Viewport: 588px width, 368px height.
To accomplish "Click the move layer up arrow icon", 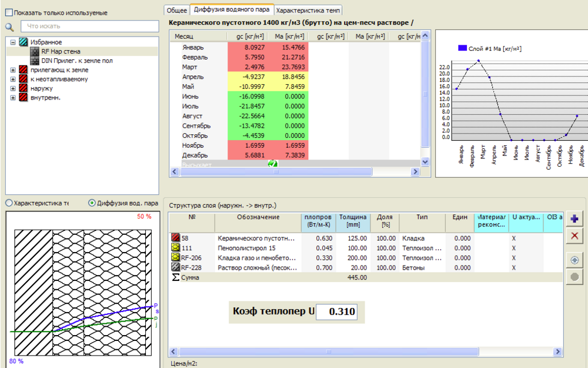I will [574, 260].
